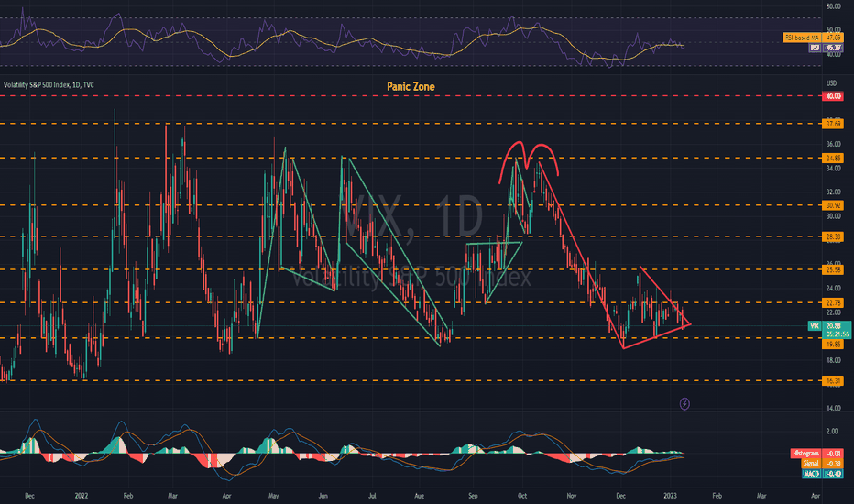Screen dimensions: 854x504
Task: Click the MACD Signal label
Action: (810, 463)
